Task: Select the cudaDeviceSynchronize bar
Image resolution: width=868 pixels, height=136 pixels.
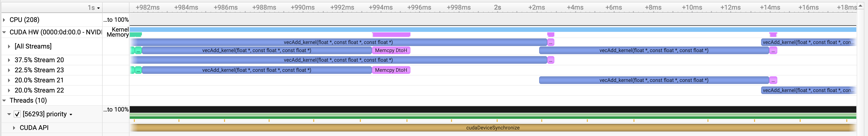Action: 493,128
